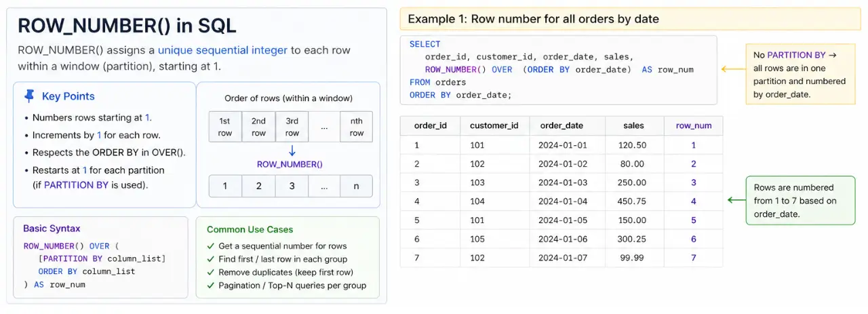Click the bullet 'Increments by 1 for each row.'
The image size is (868, 314).
tap(96, 135)
